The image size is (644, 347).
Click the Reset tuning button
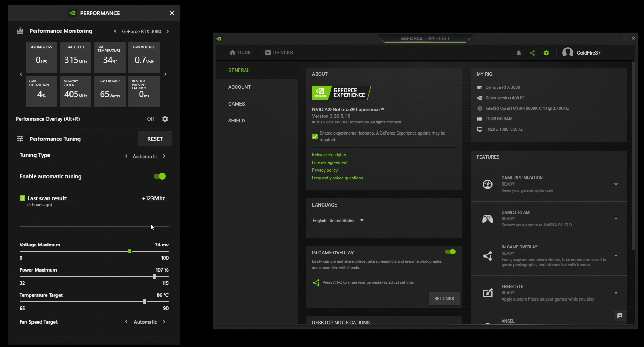coord(155,139)
